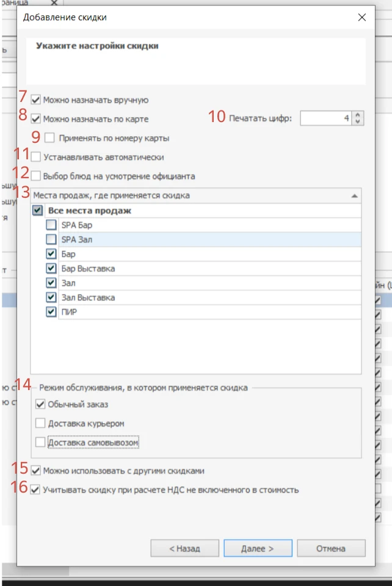This screenshot has width=392, height=586.
Task: Uncheck the 'Зал' checkbox
Action: [51, 283]
